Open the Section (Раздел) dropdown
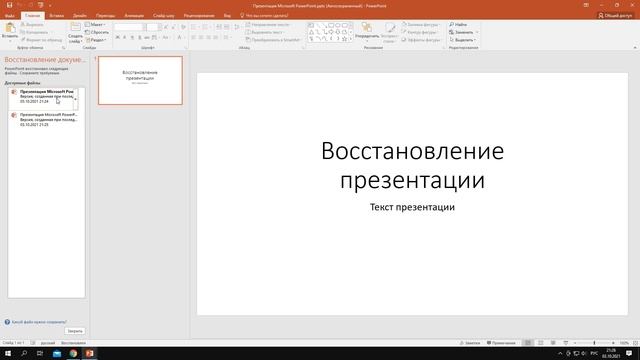 coord(96,40)
